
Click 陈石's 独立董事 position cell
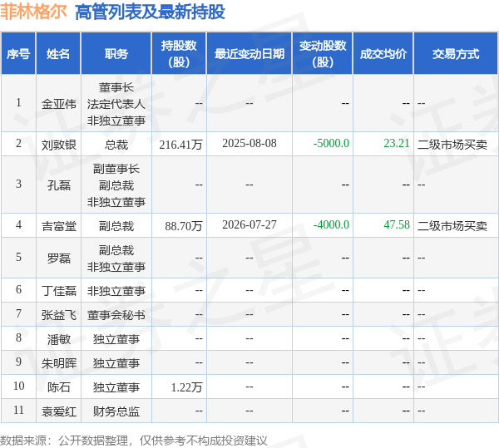116,387
